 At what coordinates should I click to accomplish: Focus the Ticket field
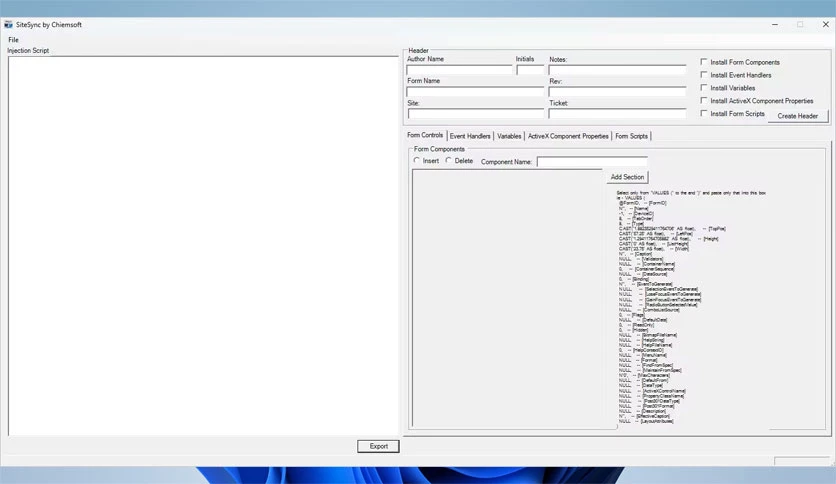pos(617,114)
